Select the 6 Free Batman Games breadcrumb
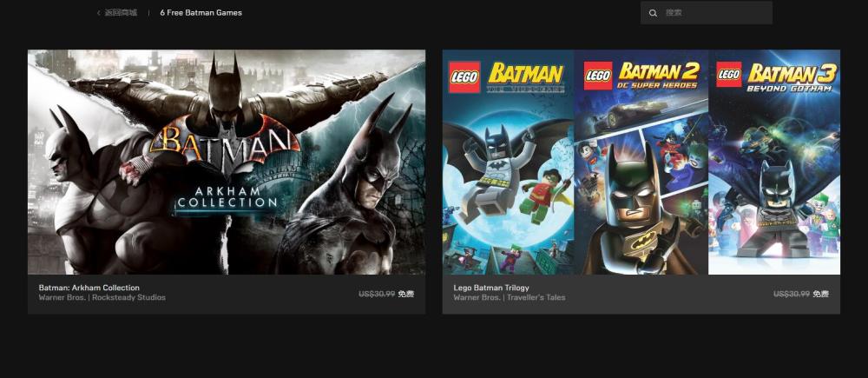The width and height of the screenshot is (868, 378). click(201, 13)
